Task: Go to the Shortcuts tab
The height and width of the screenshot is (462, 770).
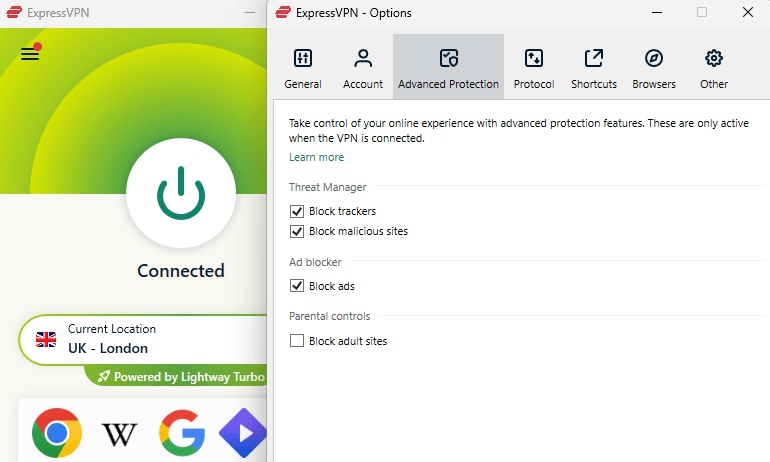Action: coord(594,68)
